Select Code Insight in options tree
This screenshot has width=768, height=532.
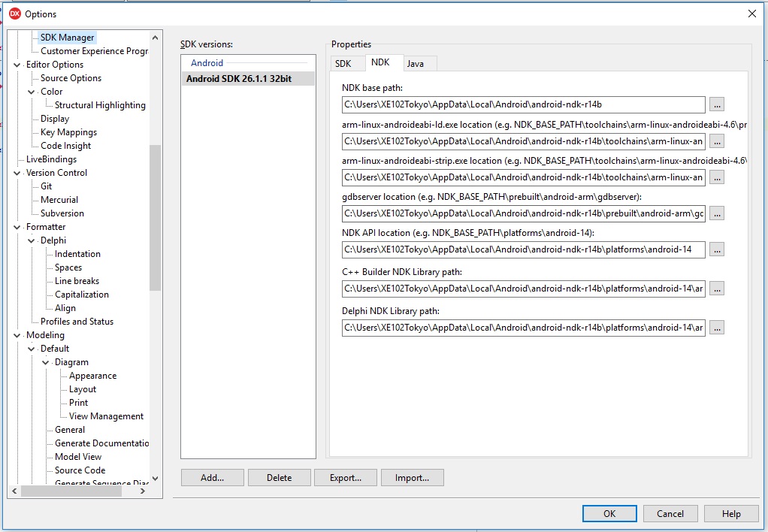click(x=66, y=146)
